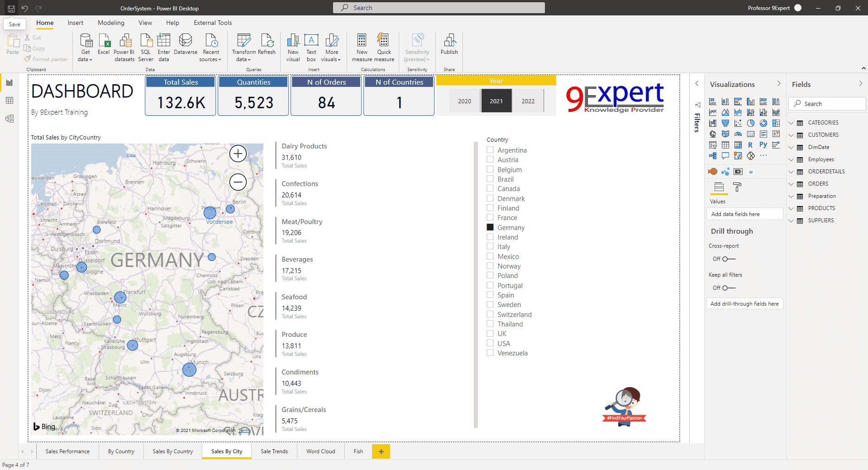This screenshot has height=470, width=868.
Task: Click the Fields search box
Action: [826, 103]
